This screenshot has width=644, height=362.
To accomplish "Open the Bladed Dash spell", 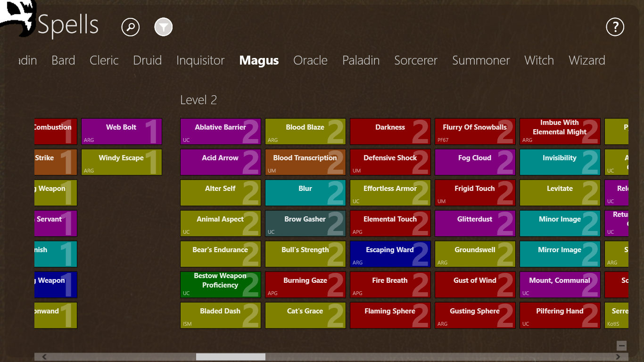I will (x=221, y=315).
